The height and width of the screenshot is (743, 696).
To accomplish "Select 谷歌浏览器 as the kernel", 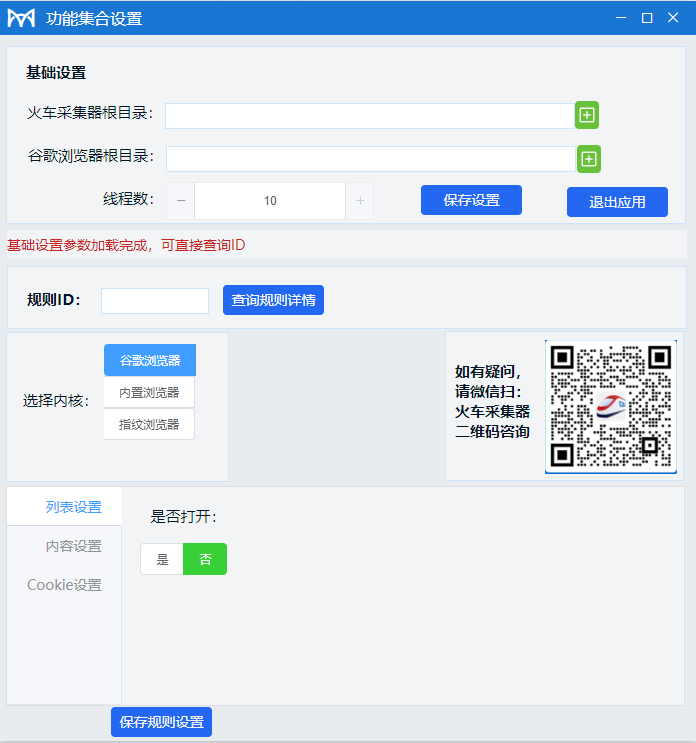I will [x=150, y=360].
